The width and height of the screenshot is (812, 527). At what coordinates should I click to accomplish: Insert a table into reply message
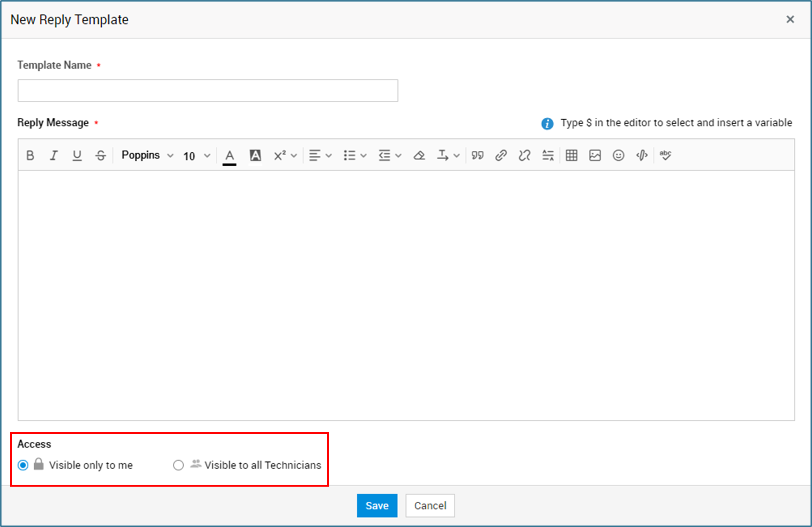[x=571, y=155]
